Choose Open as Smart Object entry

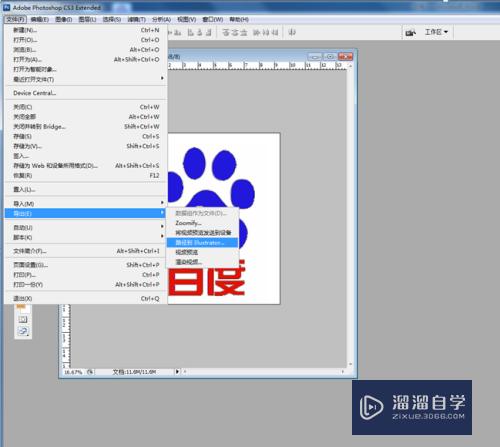[86, 69]
